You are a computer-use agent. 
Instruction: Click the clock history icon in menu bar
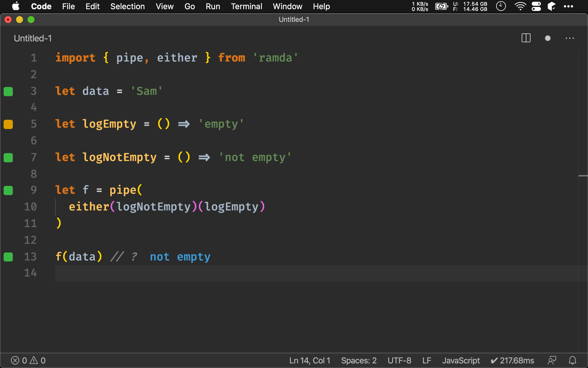click(501, 6)
